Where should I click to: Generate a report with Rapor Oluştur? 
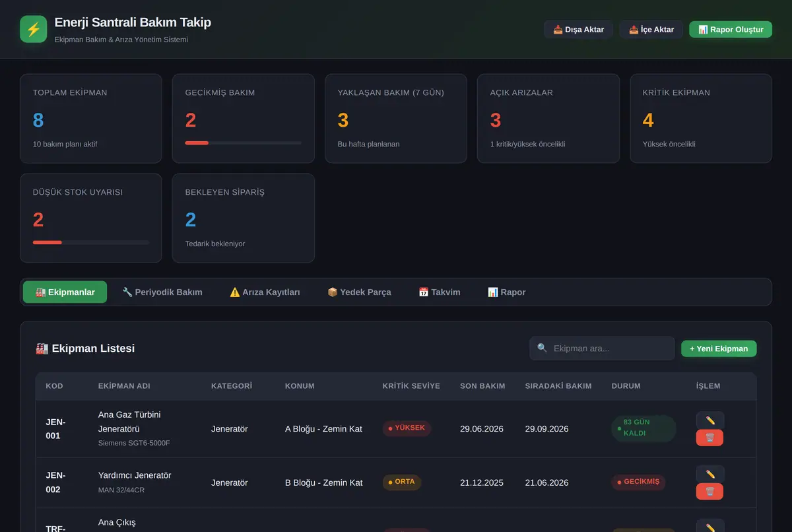pyautogui.click(x=731, y=29)
